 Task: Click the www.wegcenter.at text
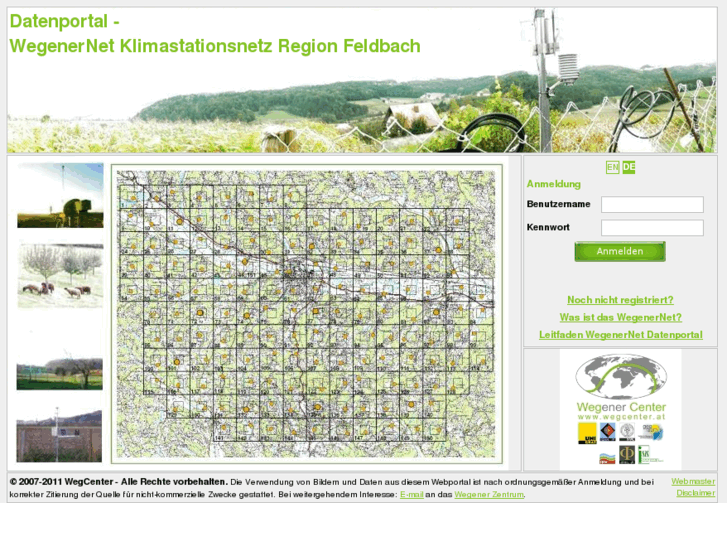pos(621,417)
